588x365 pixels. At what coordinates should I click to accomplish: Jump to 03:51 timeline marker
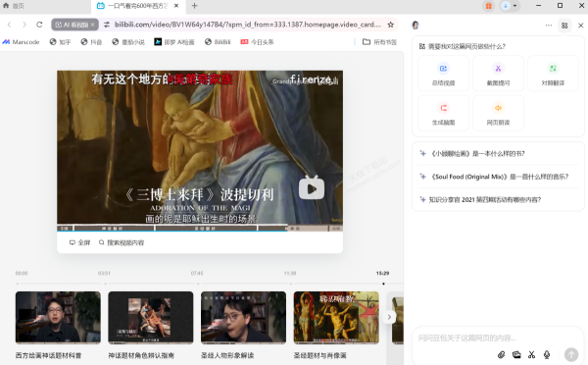(x=104, y=273)
